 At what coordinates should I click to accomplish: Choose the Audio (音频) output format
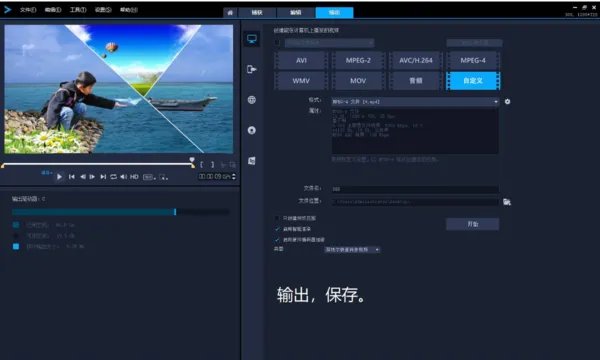416,81
